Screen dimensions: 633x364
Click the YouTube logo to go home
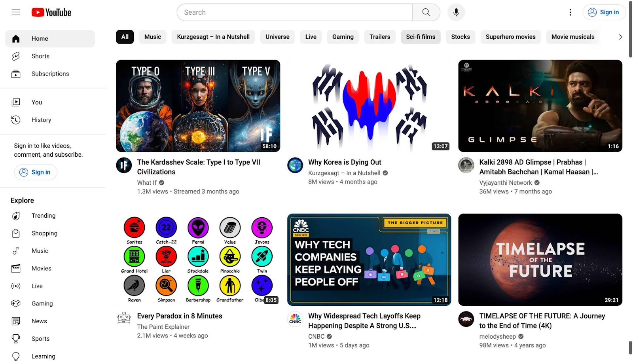[51, 12]
